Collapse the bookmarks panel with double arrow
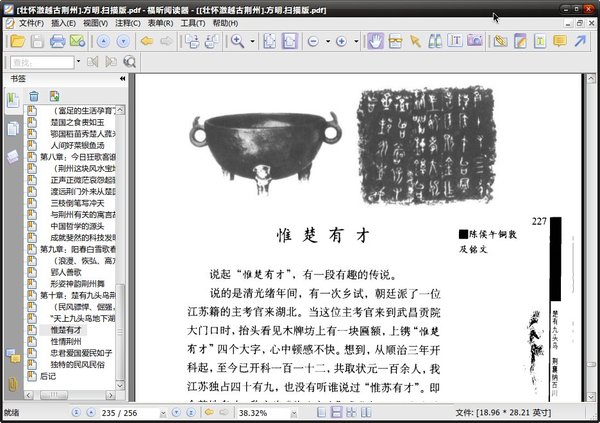This screenshot has width=600, height=423. (x=122, y=78)
